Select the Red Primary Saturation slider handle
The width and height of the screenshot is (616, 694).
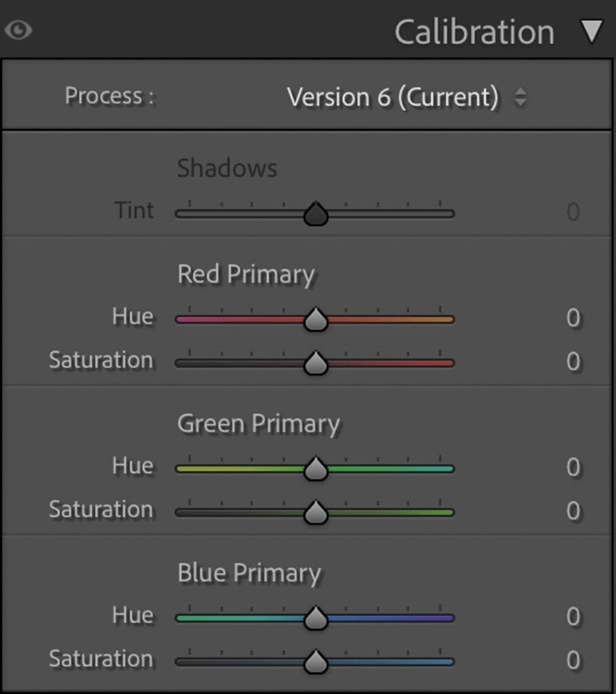(317, 363)
